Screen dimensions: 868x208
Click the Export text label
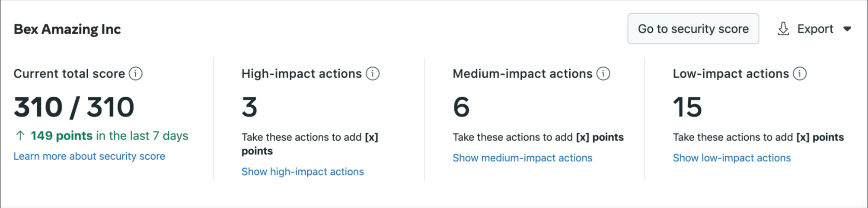pyautogui.click(x=815, y=29)
